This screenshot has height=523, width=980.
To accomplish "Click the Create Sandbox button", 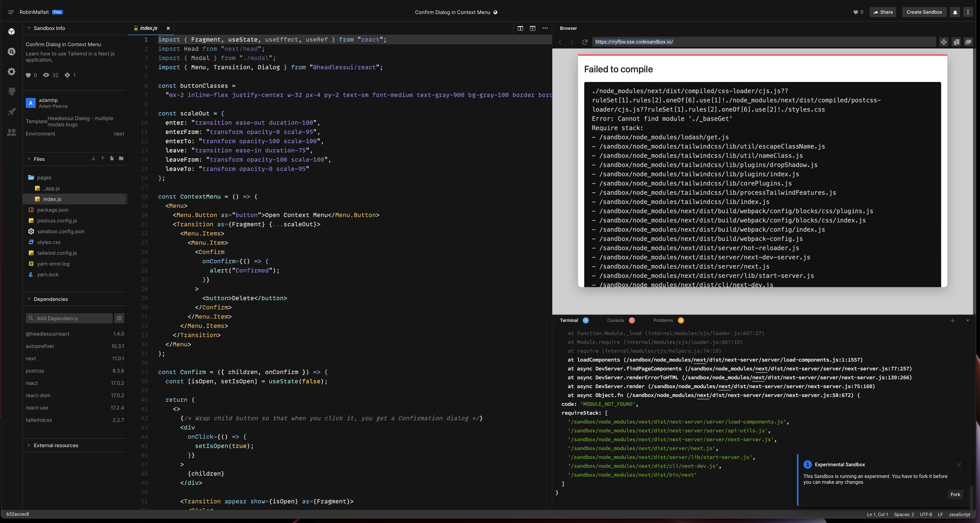I will point(924,12).
